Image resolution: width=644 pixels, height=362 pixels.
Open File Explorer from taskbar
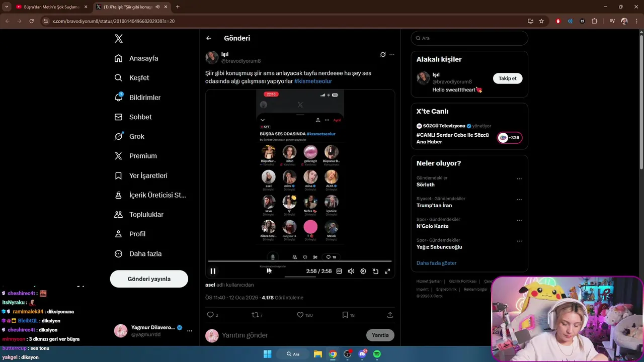tap(318, 354)
